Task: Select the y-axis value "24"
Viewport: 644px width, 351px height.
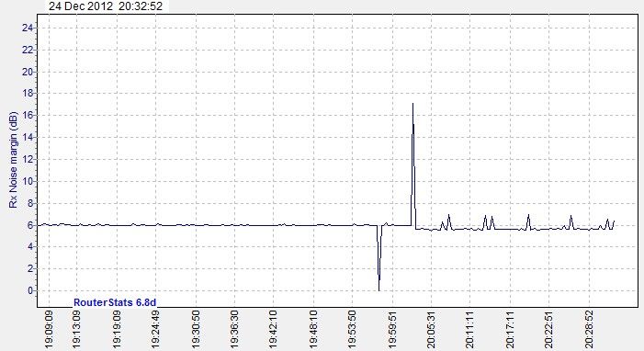Action: tap(28, 28)
